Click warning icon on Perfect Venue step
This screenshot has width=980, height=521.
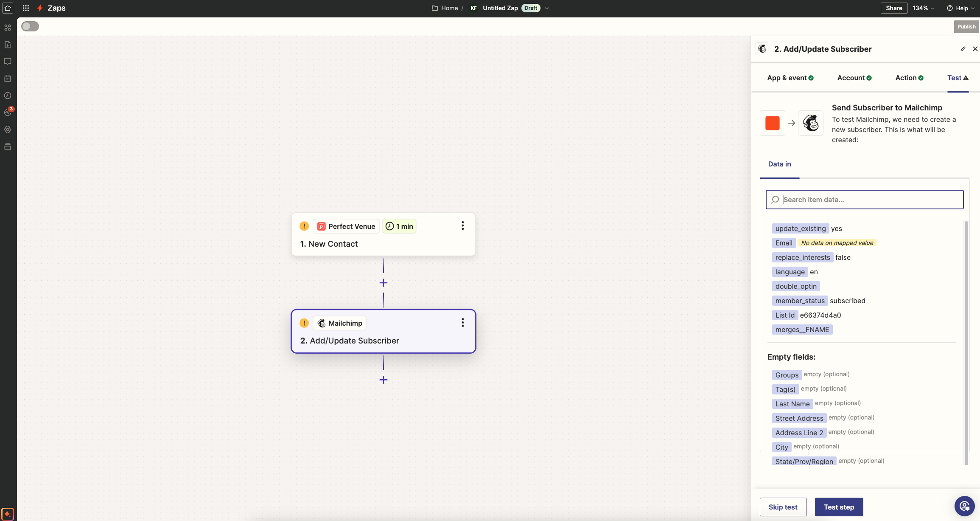pyautogui.click(x=304, y=226)
